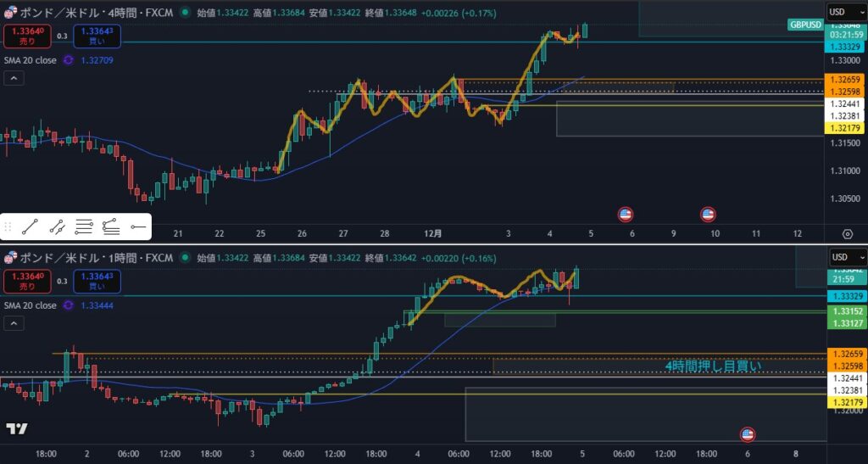Click the orange 1.32659 price label on 4-hour chart

pyautogui.click(x=844, y=81)
